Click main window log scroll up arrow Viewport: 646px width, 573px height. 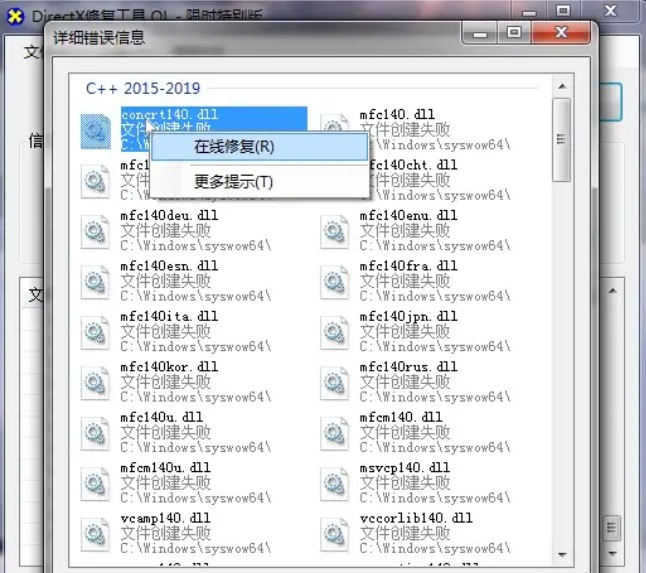click(x=613, y=291)
